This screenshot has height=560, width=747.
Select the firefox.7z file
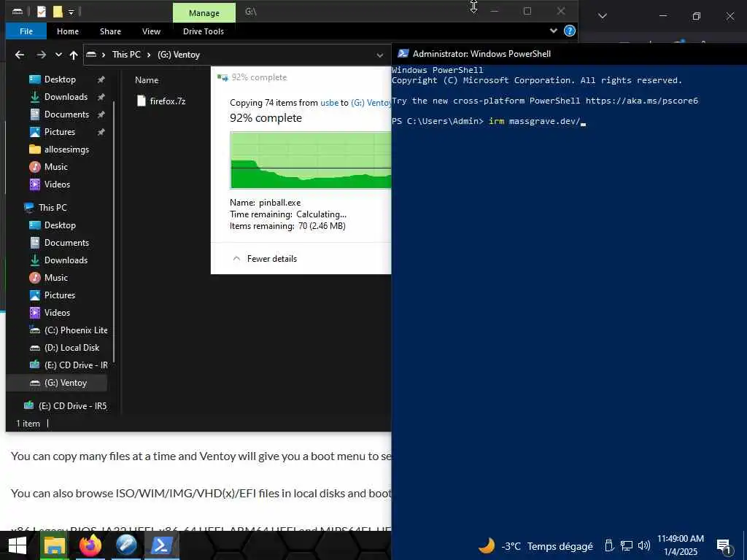coord(167,101)
